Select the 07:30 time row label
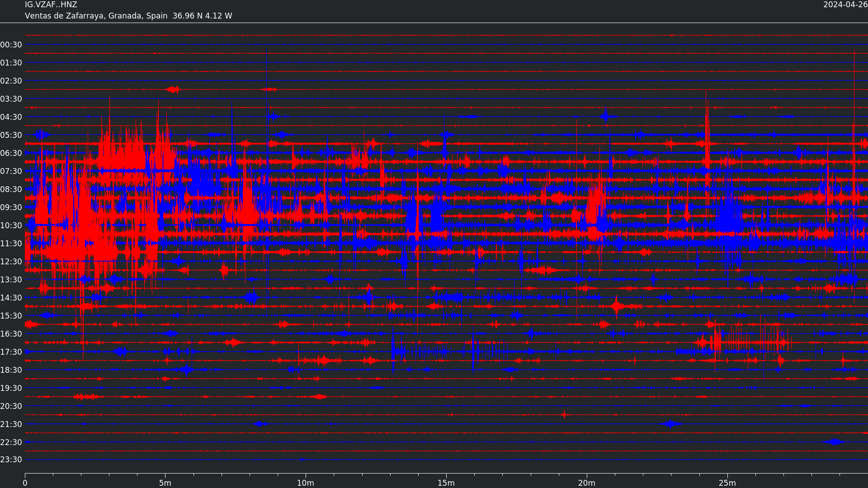 point(11,171)
